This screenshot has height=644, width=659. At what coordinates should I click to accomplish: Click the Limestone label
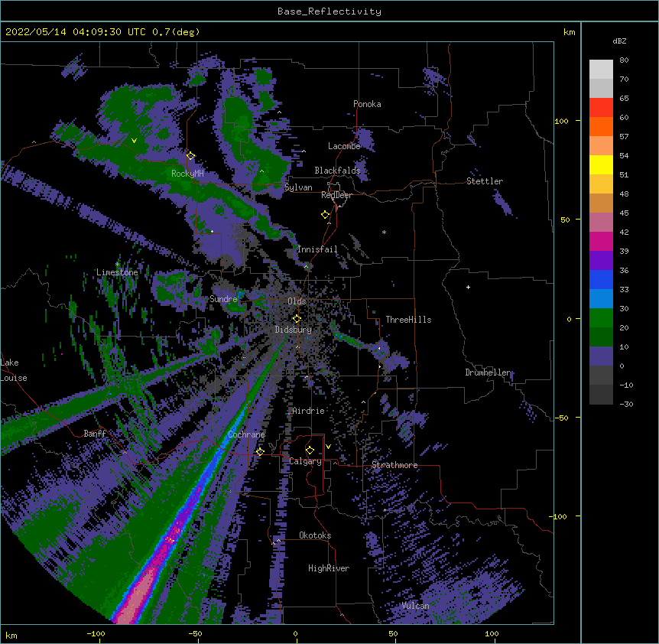(x=117, y=272)
